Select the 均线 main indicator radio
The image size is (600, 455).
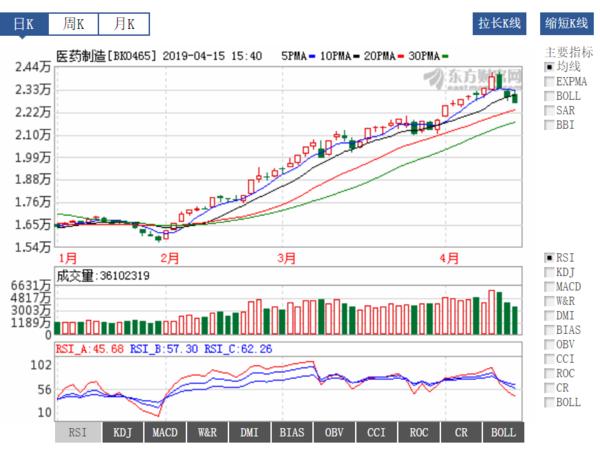pyautogui.click(x=549, y=67)
